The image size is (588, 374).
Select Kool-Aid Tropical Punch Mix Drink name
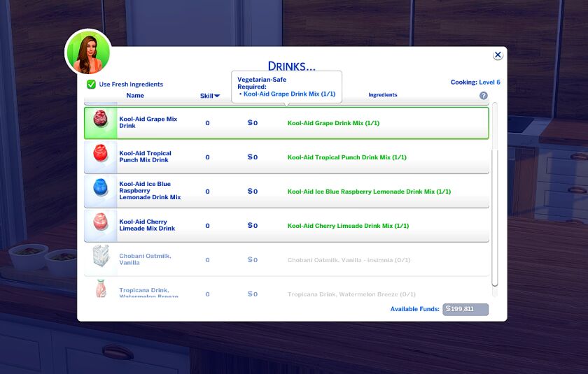tap(145, 157)
